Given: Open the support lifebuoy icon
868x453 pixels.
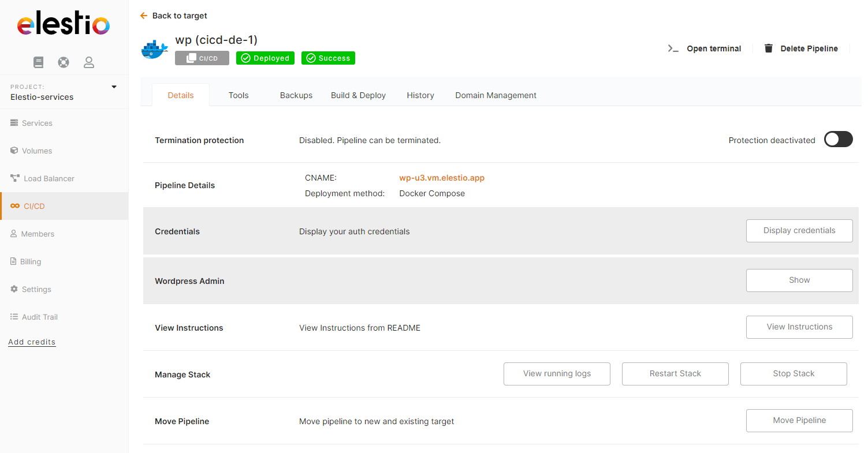Looking at the screenshot, I should (64, 62).
